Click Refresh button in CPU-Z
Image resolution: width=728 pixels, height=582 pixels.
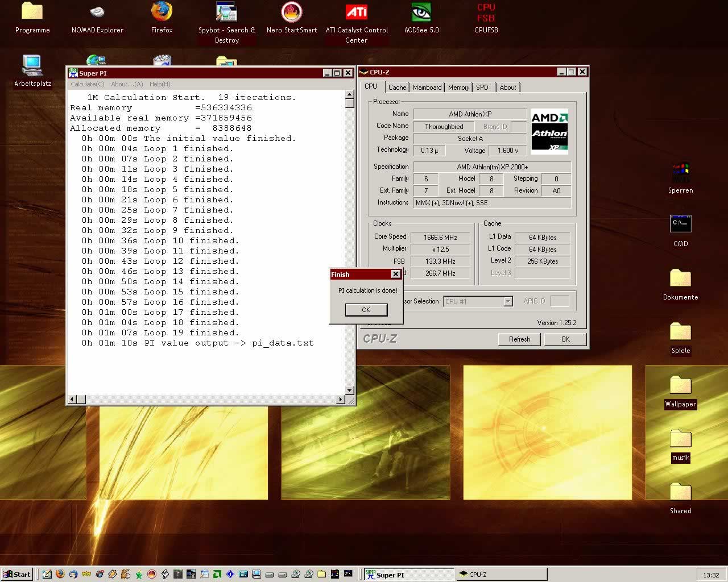tap(519, 339)
